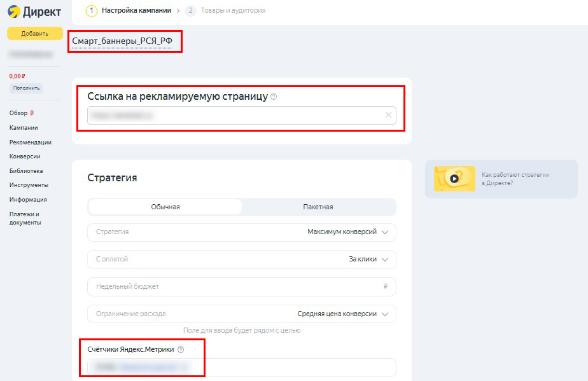Viewport: 588px width, 381px height.
Task: Expand Ограничение расхода dropdown
Action: (x=242, y=314)
